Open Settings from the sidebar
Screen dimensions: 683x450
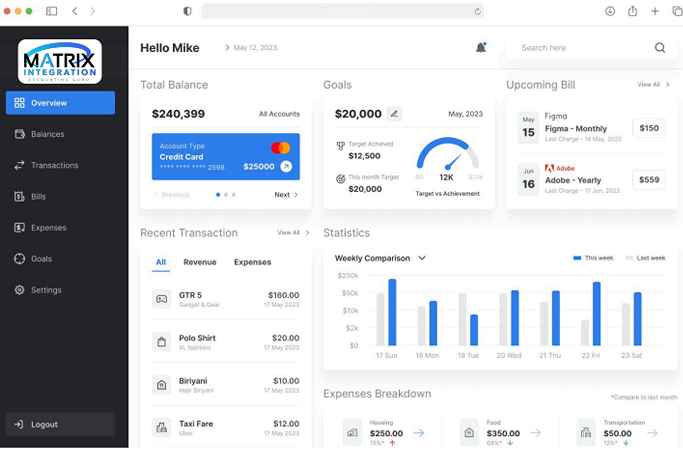pos(46,290)
